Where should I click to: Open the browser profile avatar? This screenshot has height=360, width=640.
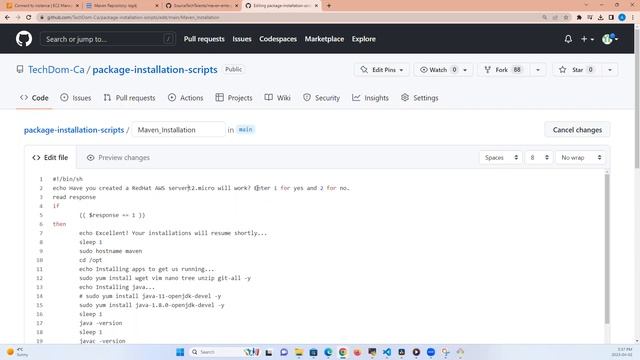tap(622, 17)
